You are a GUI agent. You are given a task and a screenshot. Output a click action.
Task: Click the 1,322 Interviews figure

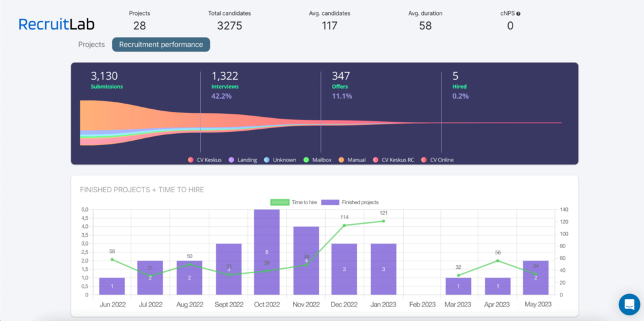click(225, 76)
